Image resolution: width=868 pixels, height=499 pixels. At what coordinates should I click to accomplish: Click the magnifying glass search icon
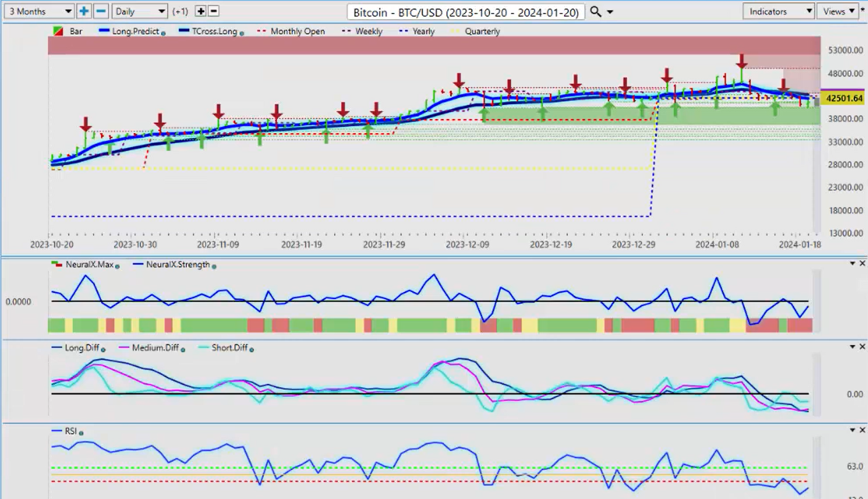pos(596,12)
